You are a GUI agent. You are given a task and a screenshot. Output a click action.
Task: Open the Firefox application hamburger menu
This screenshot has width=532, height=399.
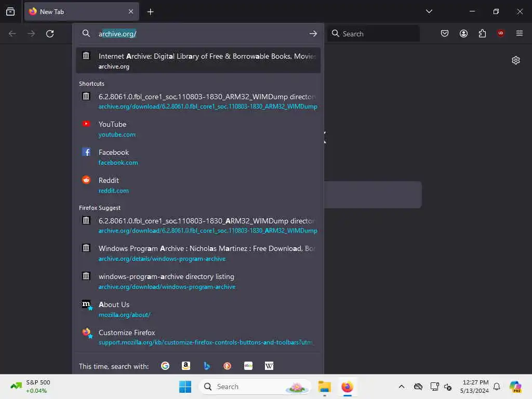pos(519,33)
